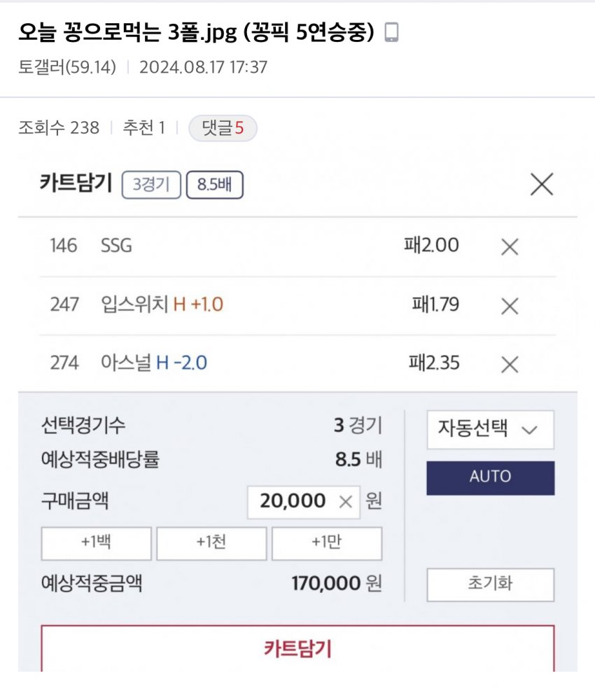Remove the 입스위치 H +1.0 pick

510,305
